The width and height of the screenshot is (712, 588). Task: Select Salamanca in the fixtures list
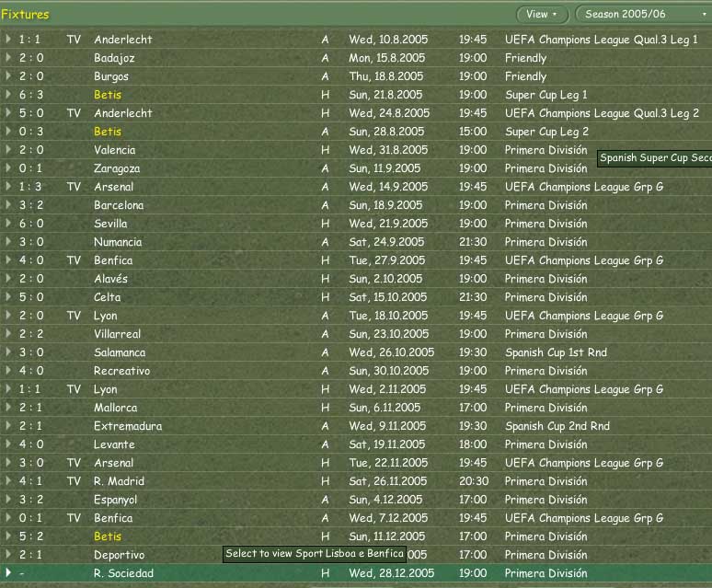[120, 352]
